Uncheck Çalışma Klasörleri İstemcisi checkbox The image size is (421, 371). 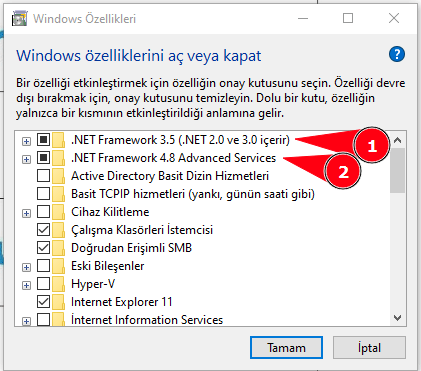coord(43,229)
